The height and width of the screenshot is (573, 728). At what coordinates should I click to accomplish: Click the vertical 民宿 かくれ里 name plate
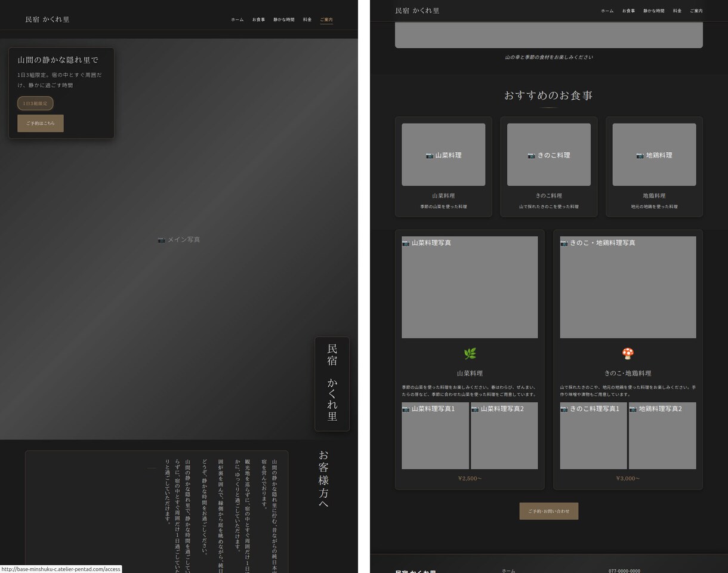(332, 384)
